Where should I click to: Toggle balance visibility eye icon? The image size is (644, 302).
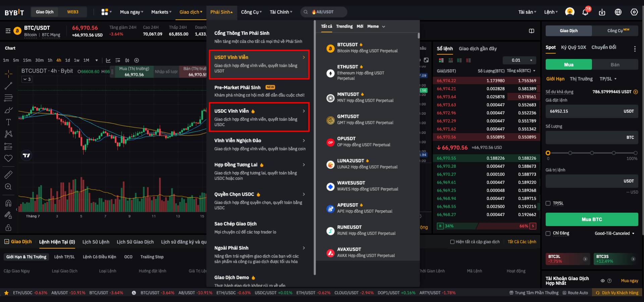(x=603, y=281)
